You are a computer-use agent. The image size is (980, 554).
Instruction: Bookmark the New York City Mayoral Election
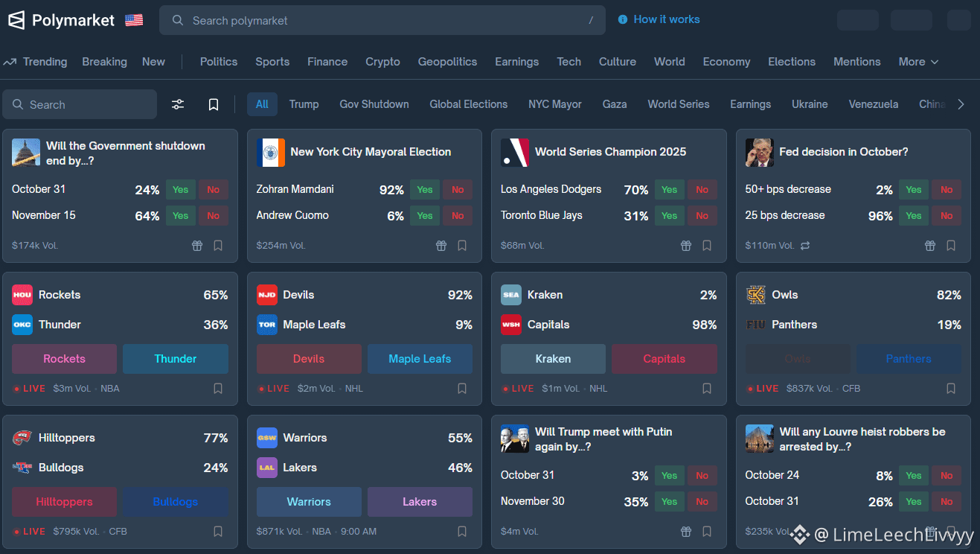[462, 245]
